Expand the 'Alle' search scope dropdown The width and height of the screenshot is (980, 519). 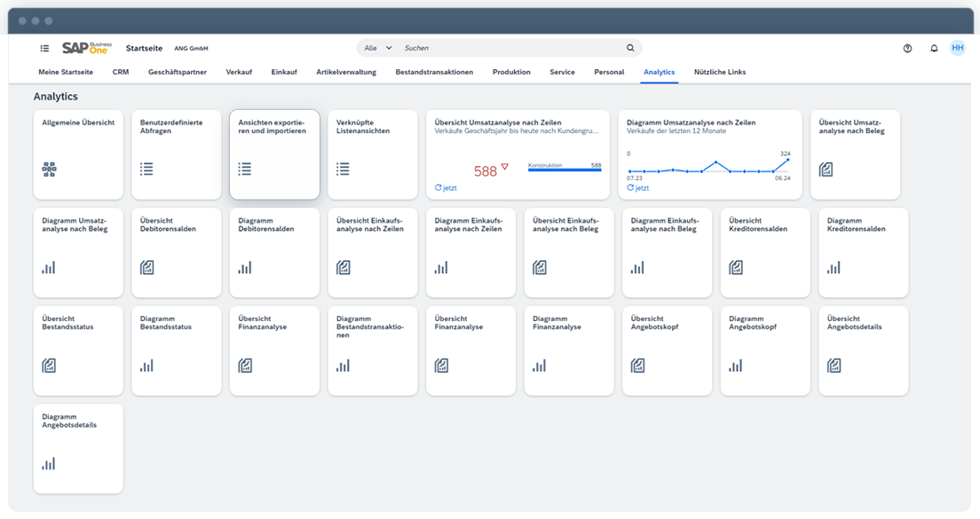(378, 49)
